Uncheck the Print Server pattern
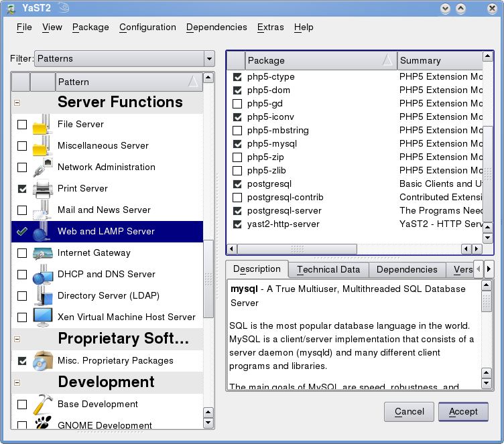Viewport: 504px width, 444px height. pos(22,189)
